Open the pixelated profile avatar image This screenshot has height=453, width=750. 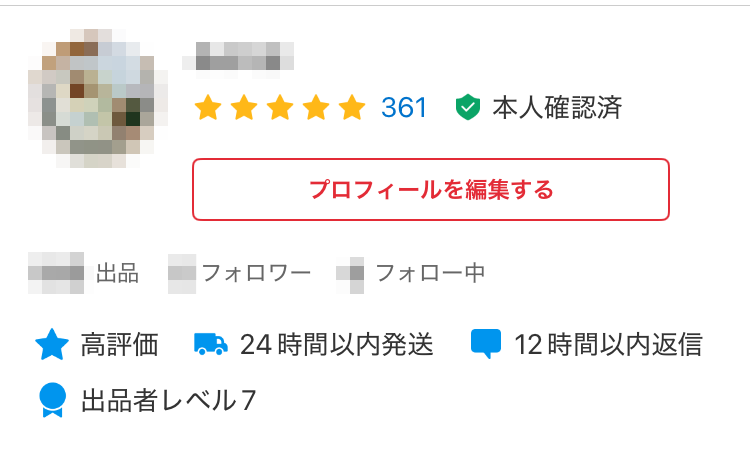click(98, 99)
